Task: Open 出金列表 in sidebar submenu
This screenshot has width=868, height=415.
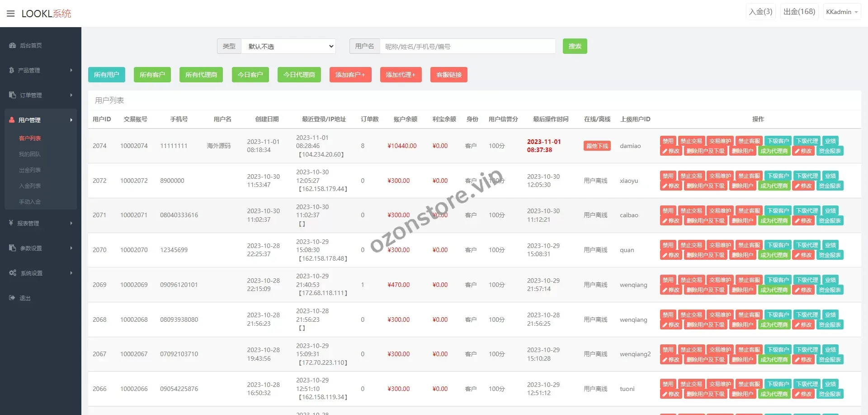Action: tap(30, 170)
